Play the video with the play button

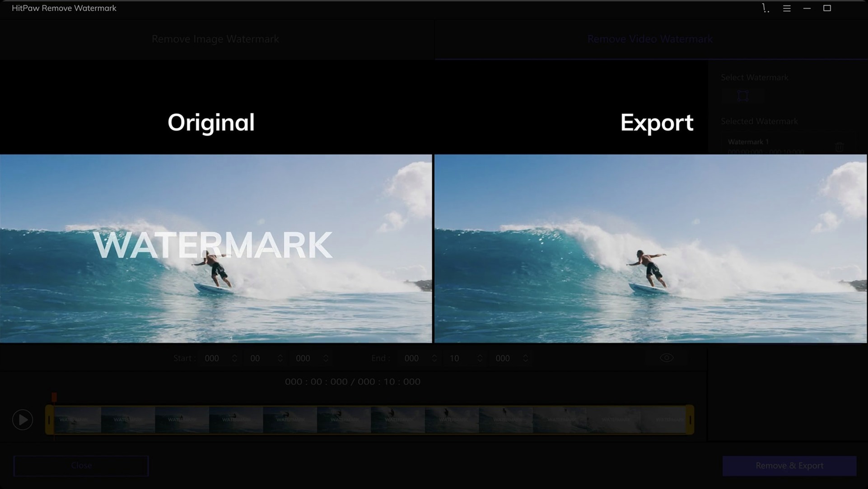[22, 420]
